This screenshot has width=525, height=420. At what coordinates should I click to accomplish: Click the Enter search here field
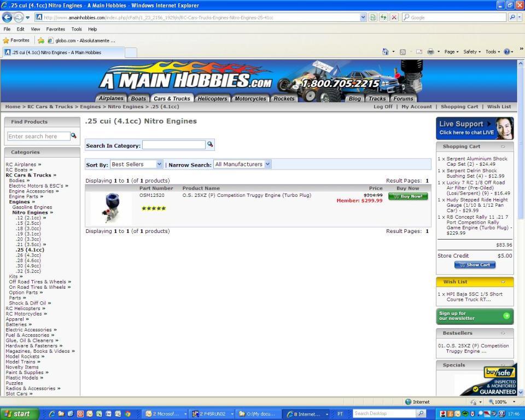coord(38,136)
